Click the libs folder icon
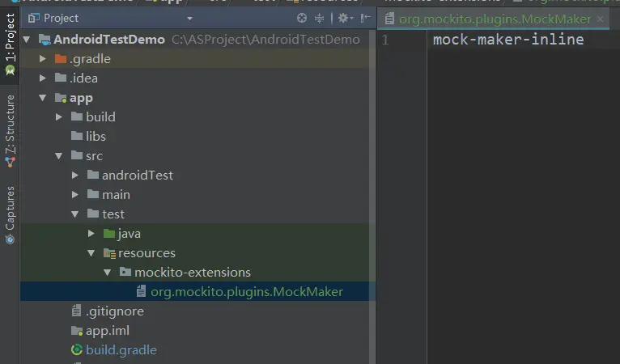620x364 pixels. (x=77, y=136)
